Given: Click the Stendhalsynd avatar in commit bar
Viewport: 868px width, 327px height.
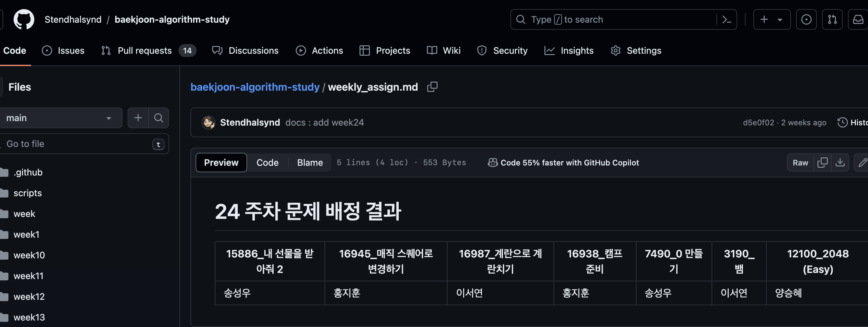Looking at the screenshot, I should coord(208,122).
